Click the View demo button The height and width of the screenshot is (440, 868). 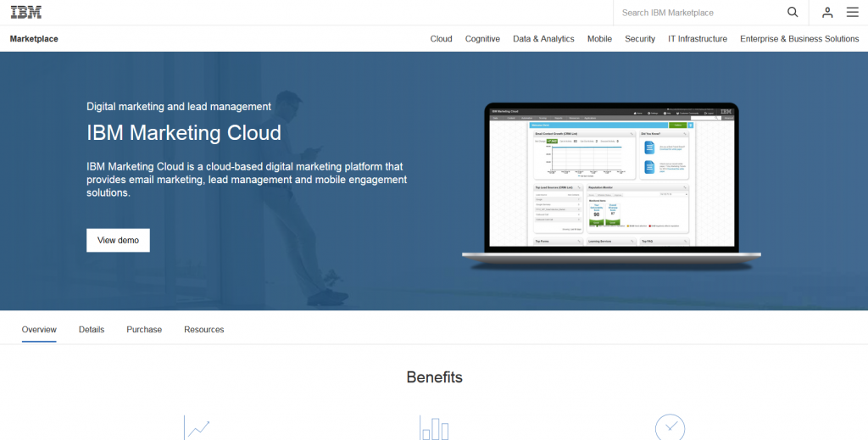point(118,240)
